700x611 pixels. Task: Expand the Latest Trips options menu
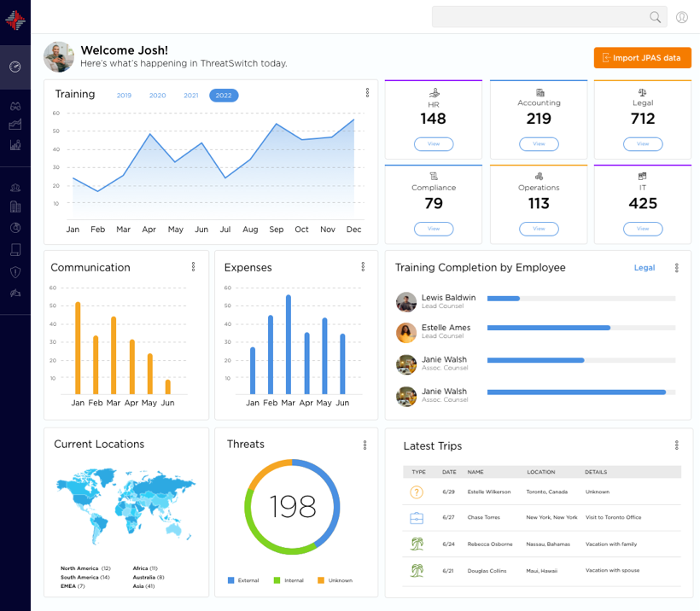click(x=677, y=445)
